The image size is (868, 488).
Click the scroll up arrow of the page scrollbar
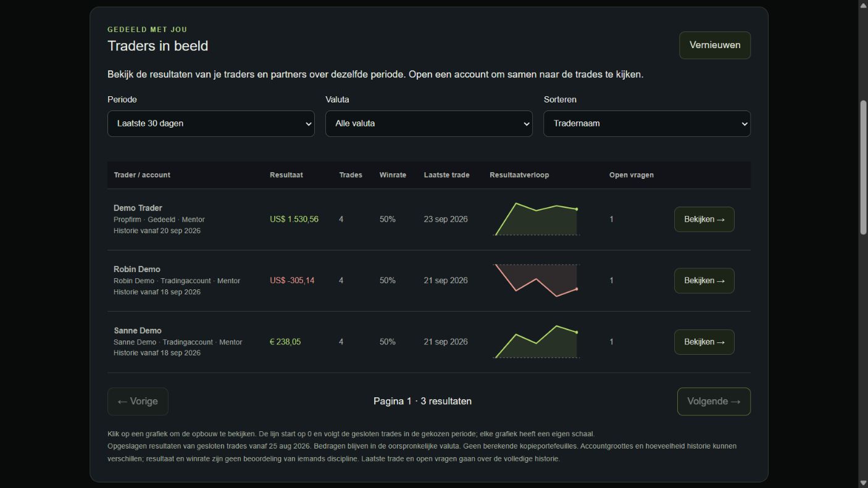point(863,5)
